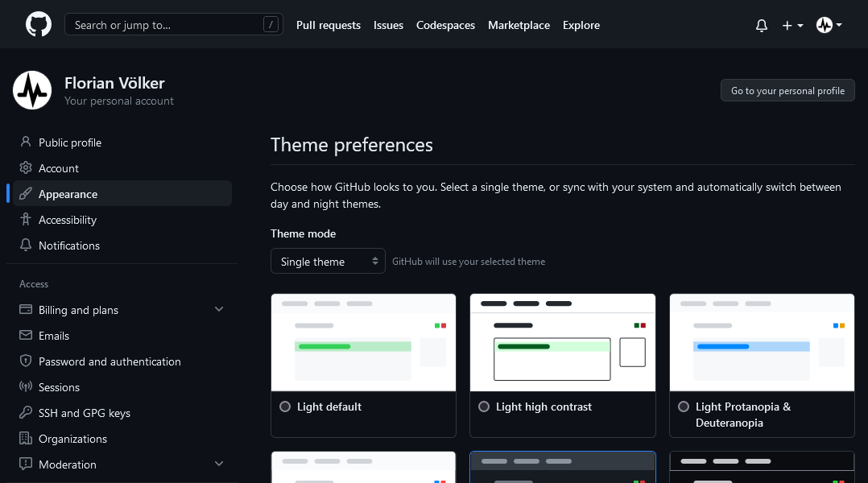The width and height of the screenshot is (868, 483).
Task: Open Pull requests in the header
Action: click(329, 26)
